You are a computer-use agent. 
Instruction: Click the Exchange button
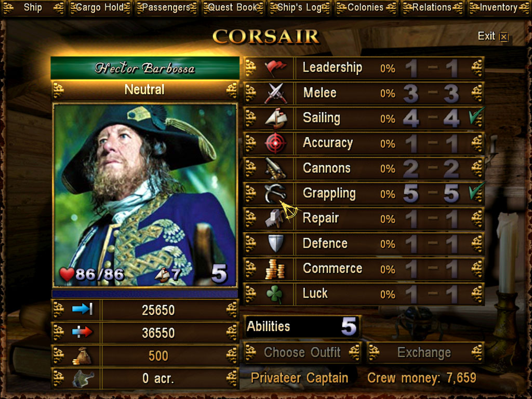coord(425,353)
